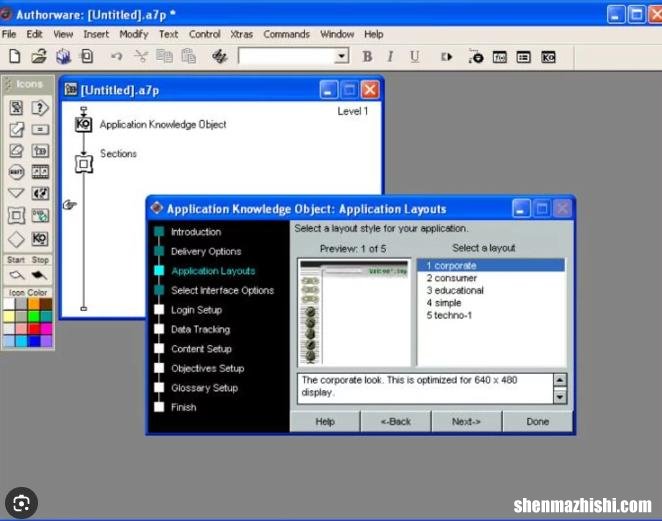Select the '4 simple' layout
Image resolution: width=662 pixels, height=521 pixels.
[491, 303]
